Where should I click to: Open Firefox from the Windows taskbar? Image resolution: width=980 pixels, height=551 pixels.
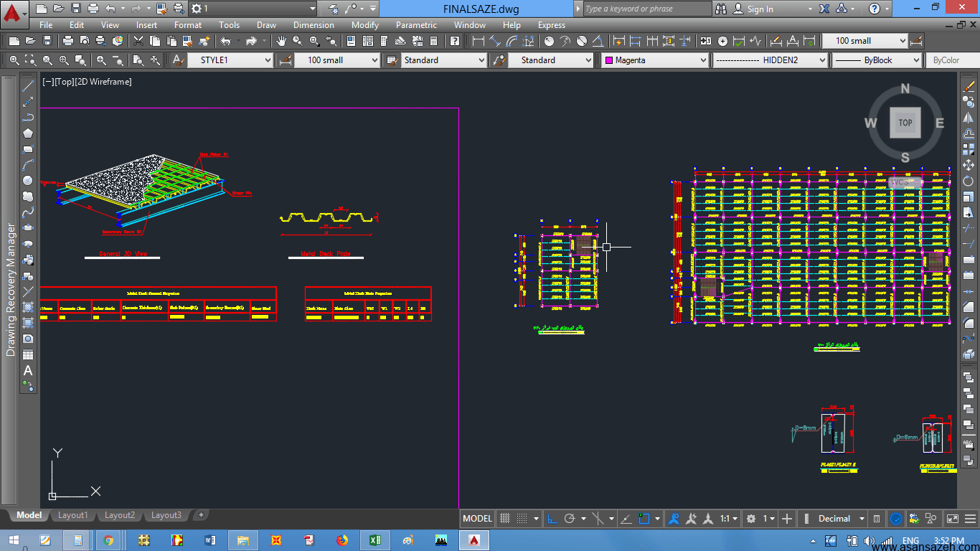[x=342, y=540]
